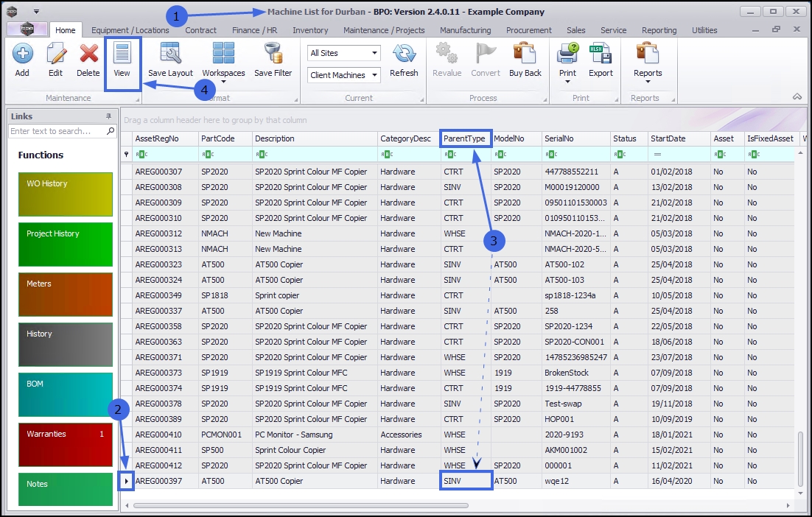Click the serial number HOP001 cell

pyautogui.click(x=576, y=419)
